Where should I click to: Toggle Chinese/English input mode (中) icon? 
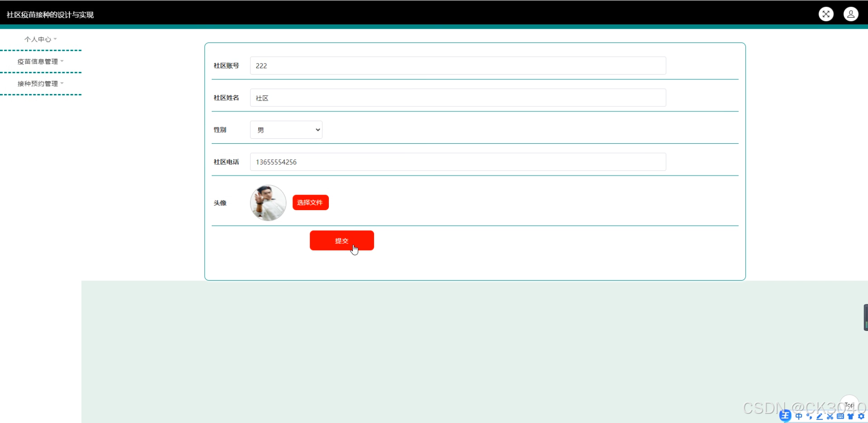pos(799,416)
